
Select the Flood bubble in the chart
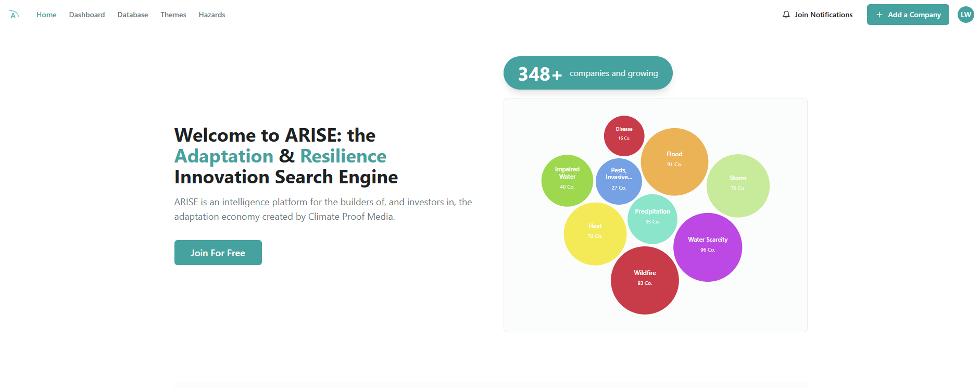pyautogui.click(x=674, y=162)
